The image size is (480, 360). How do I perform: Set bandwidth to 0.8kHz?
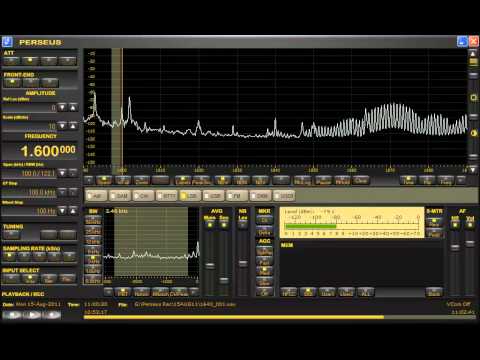(93, 280)
